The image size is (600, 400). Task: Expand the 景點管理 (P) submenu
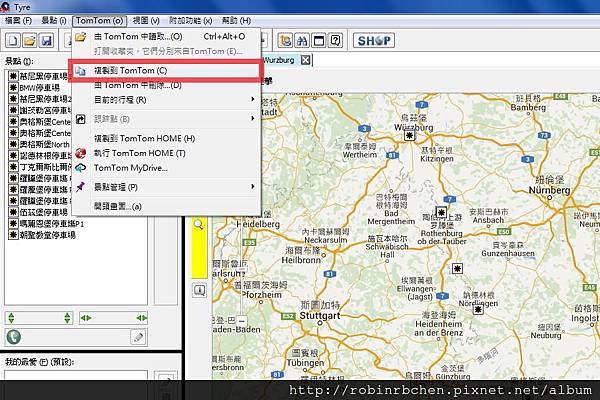click(x=166, y=187)
